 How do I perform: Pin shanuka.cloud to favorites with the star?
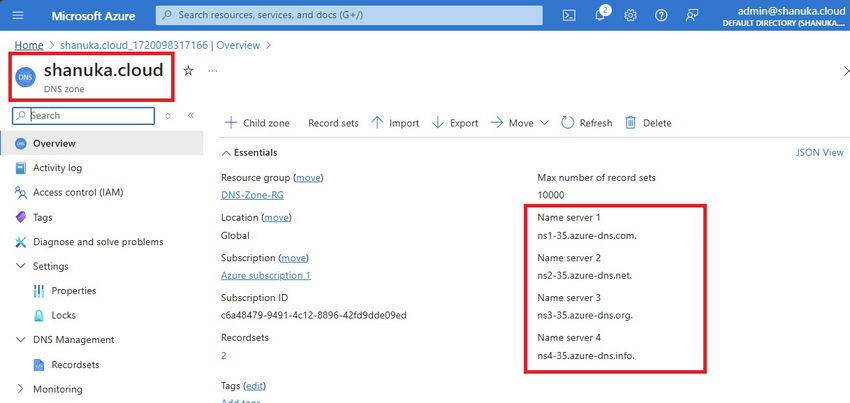(188, 71)
